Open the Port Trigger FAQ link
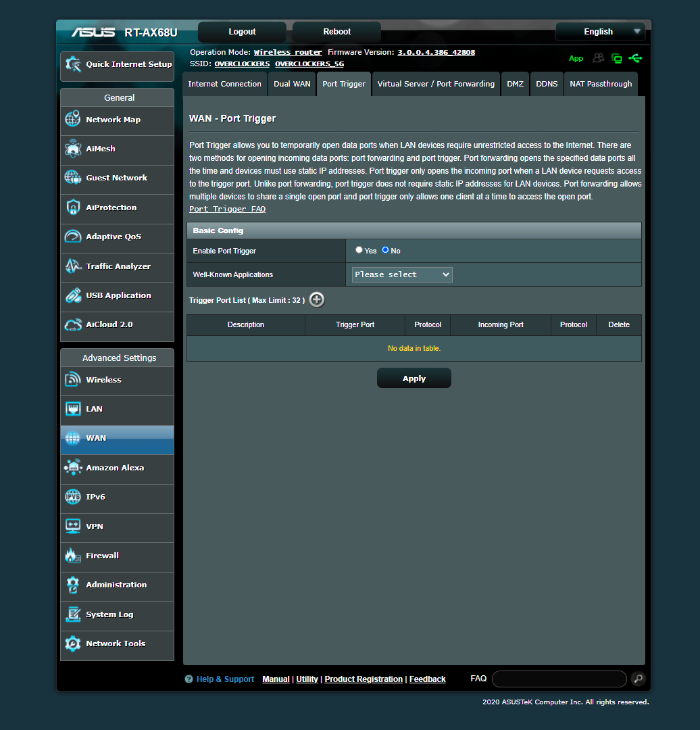 pyautogui.click(x=228, y=209)
